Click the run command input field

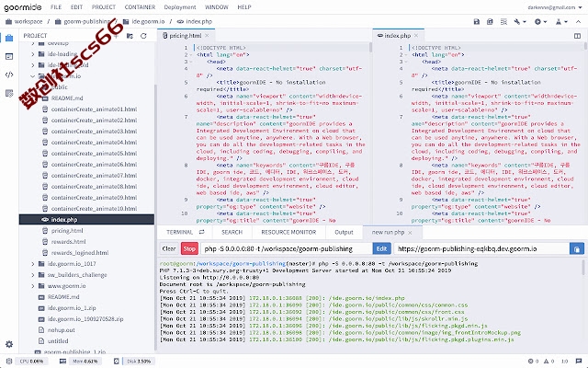coord(287,248)
